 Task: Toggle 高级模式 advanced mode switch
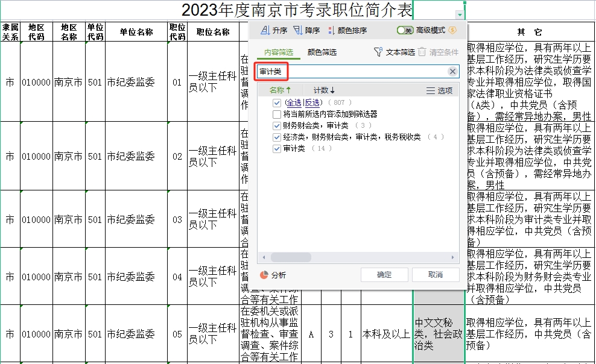[x=405, y=30]
